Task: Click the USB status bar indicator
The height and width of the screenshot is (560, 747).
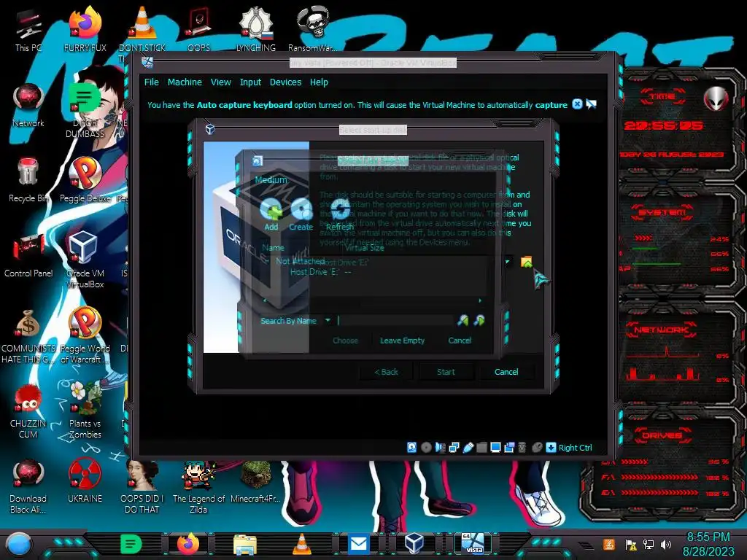Action: pyautogui.click(x=468, y=448)
